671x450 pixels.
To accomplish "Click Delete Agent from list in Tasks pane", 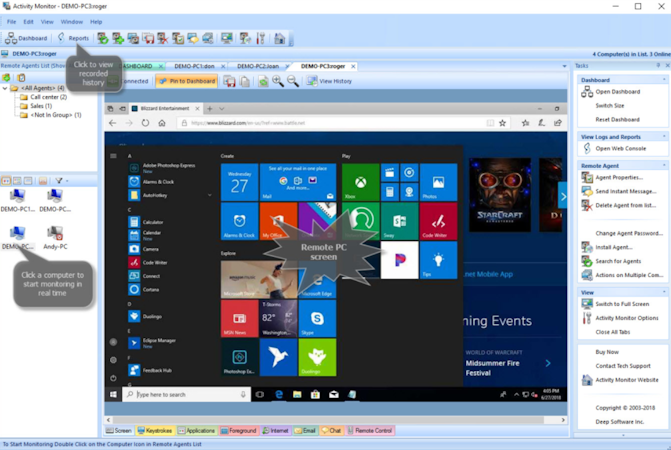I will pos(625,205).
